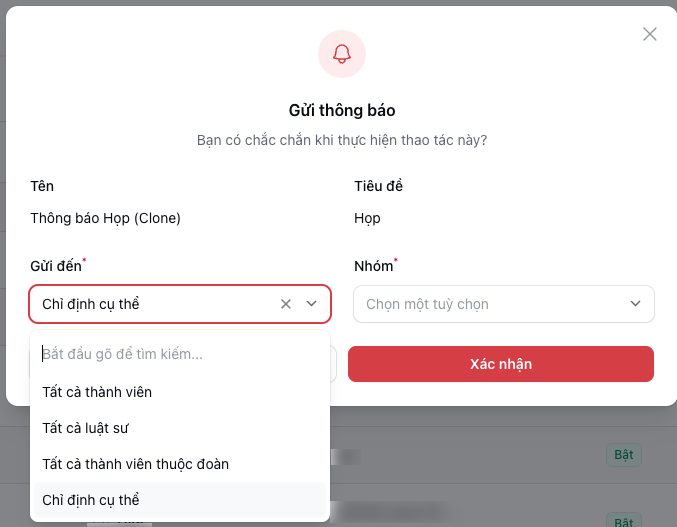Click the lower Bật status badge
This screenshot has height=527, width=677.
point(624,521)
